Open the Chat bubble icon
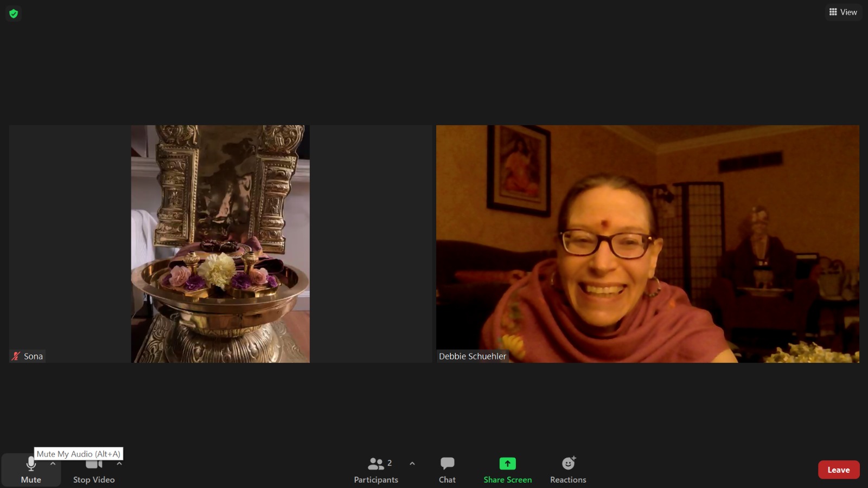The width and height of the screenshot is (868, 488). (x=447, y=464)
